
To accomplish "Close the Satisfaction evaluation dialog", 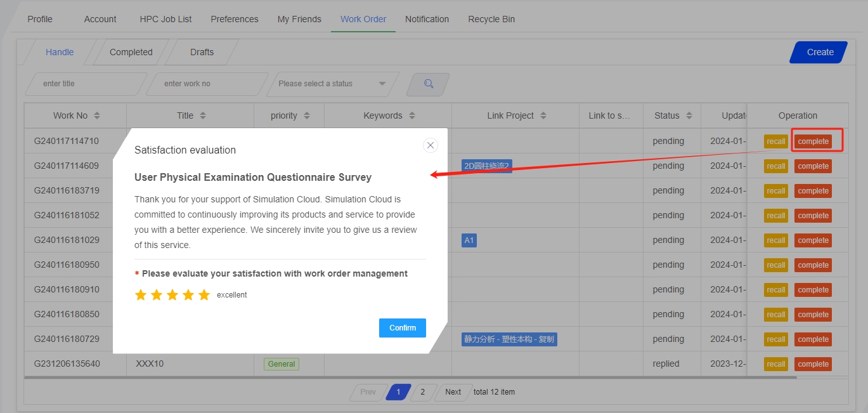I will tap(431, 145).
